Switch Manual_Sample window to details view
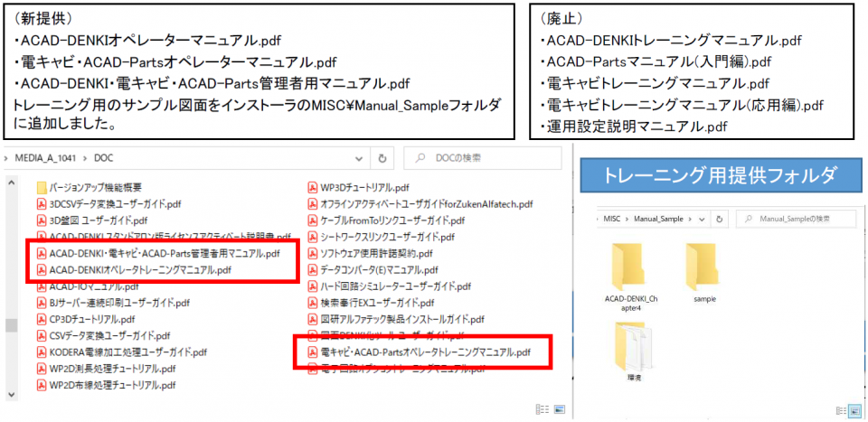The image size is (868, 422). (x=842, y=410)
